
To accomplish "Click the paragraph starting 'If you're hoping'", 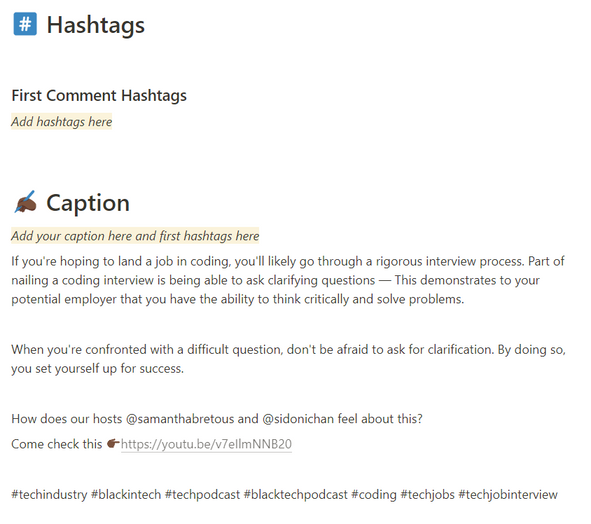I will tap(288, 280).
